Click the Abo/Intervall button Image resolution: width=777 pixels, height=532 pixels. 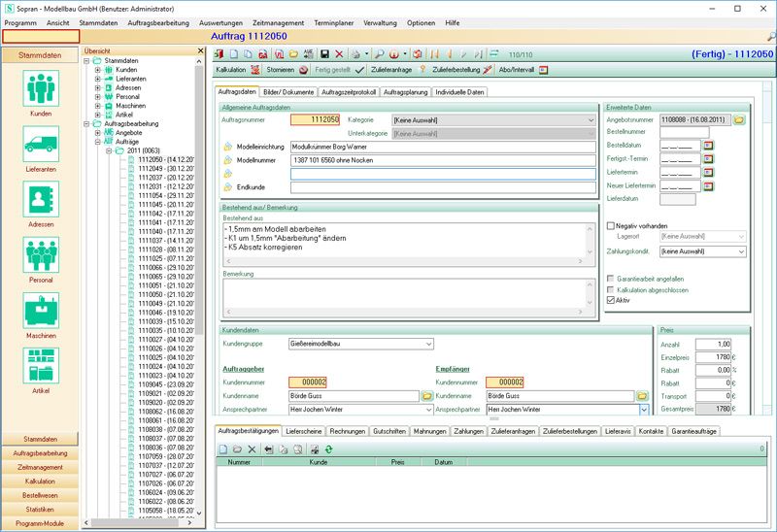(x=524, y=70)
